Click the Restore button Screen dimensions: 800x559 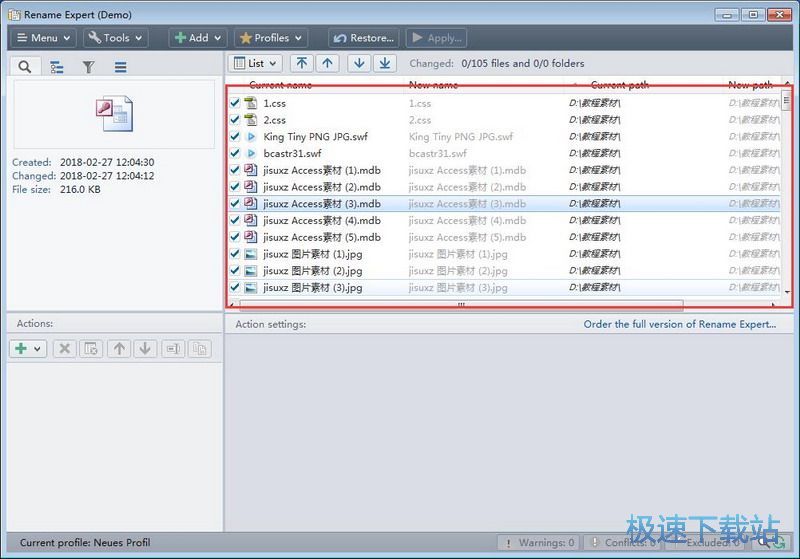364,38
